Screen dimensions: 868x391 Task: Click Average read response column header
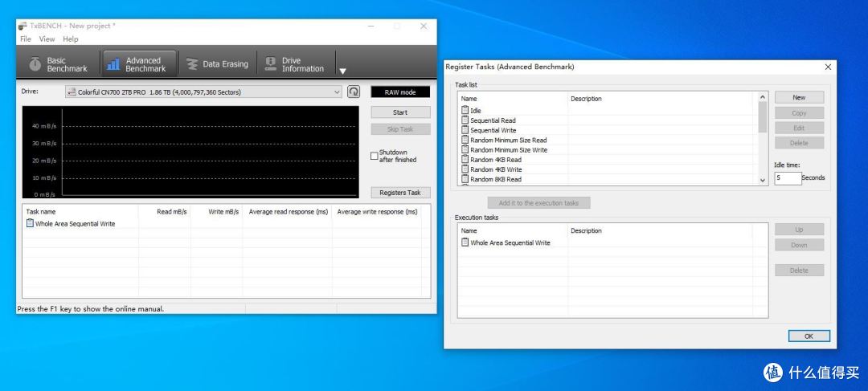(287, 212)
